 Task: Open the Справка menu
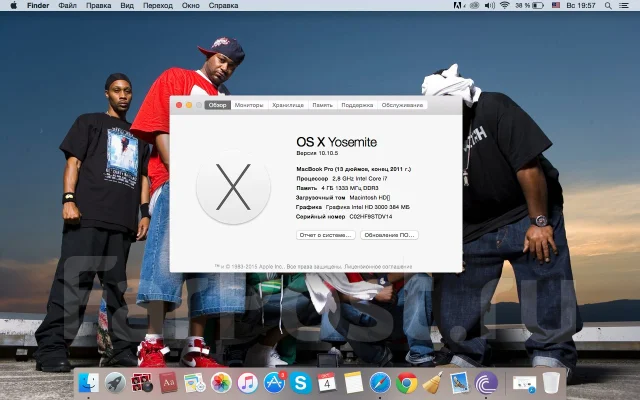tap(223, 5)
